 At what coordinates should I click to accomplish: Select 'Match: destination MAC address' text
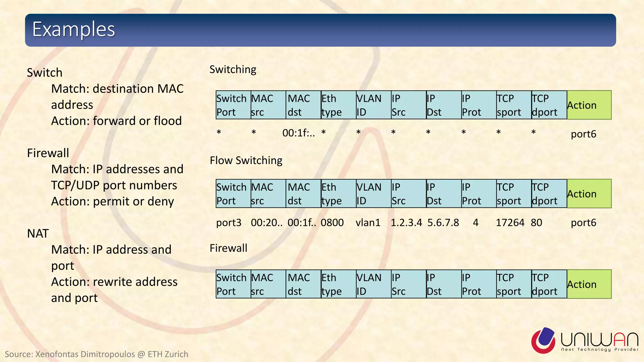click(117, 96)
